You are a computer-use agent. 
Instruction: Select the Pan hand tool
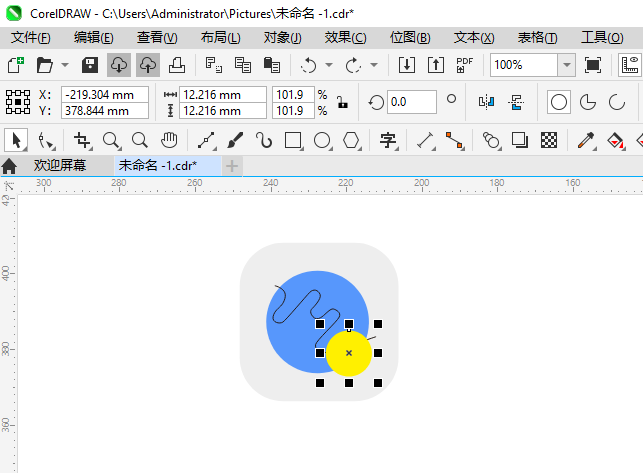(x=169, y=140)
